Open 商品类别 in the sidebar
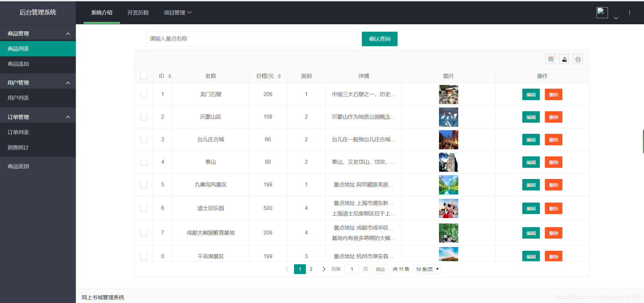 pos(38,166)
